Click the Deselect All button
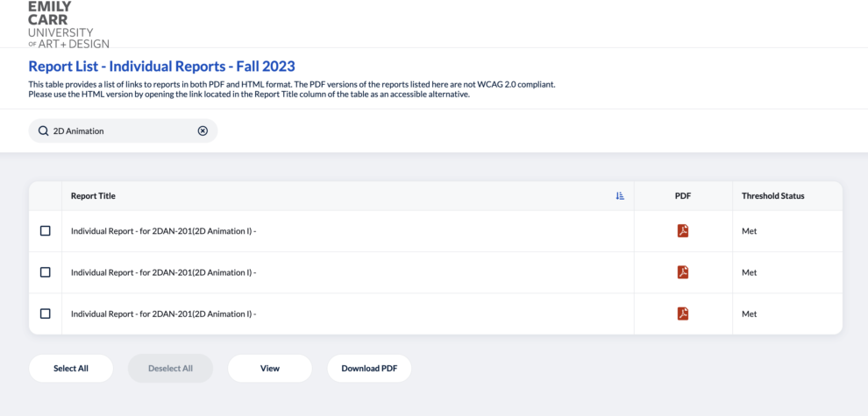Viewport: 868px width, 416px height. point(170,369)
